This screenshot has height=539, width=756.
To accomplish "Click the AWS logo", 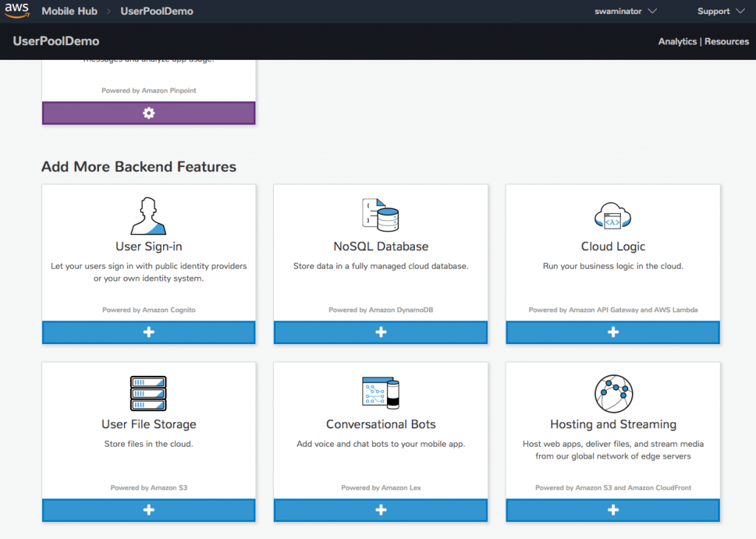I will [x=17, y=10].
